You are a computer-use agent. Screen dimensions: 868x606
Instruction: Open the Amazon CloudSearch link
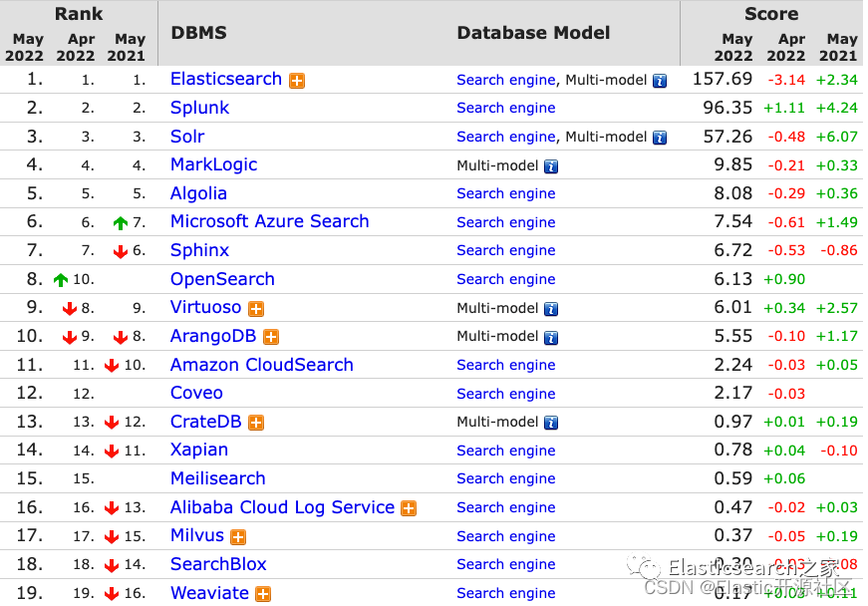click(x=261, y=365)
